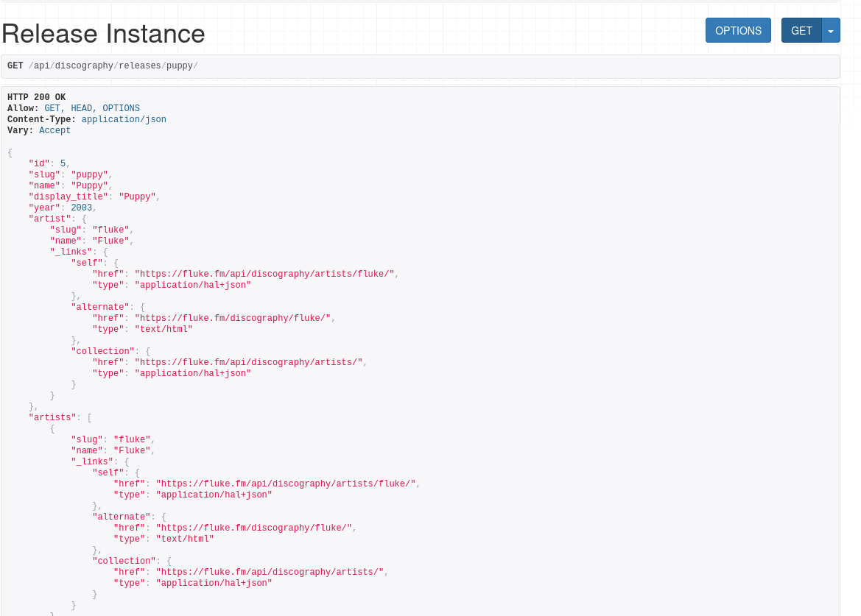This screenshot has height=616, width=861.
Task: Click the "id": 5 line
Action: point(49,163)
